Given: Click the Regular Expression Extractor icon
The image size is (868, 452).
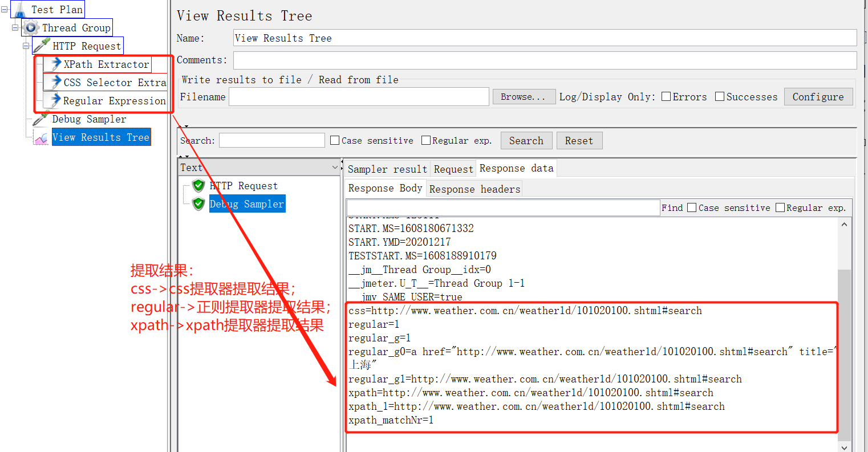Looking at the screenshot, I should pos(50,100).
